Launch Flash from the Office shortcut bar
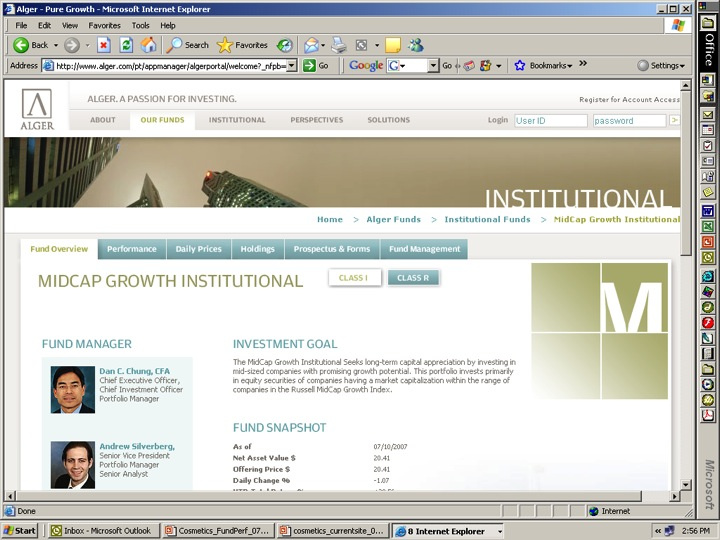This screenshot has height=540, width=720. 708,323
